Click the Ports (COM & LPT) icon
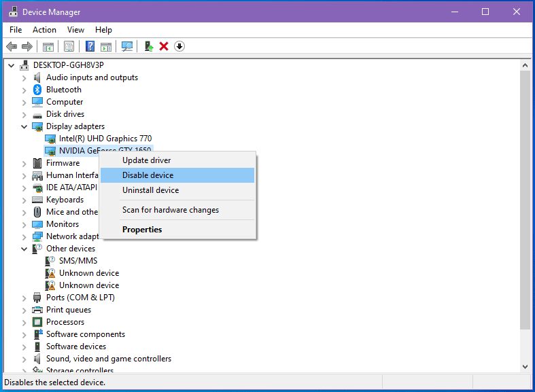 point(37,298)
